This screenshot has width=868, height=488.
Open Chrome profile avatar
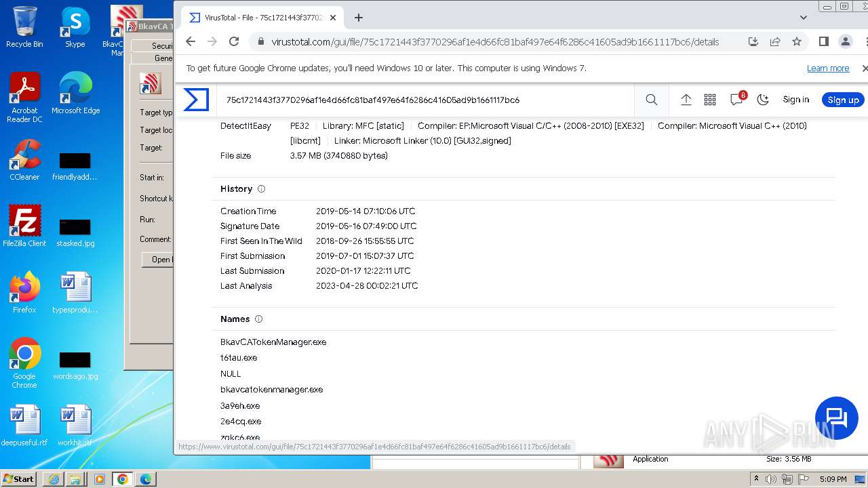(x=846, y=41)
